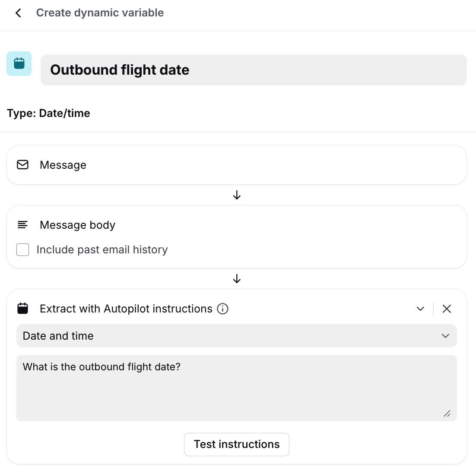Click the black calendar Extract icon
This screenshot has width=476, height=473.
(x=22, y=309)
